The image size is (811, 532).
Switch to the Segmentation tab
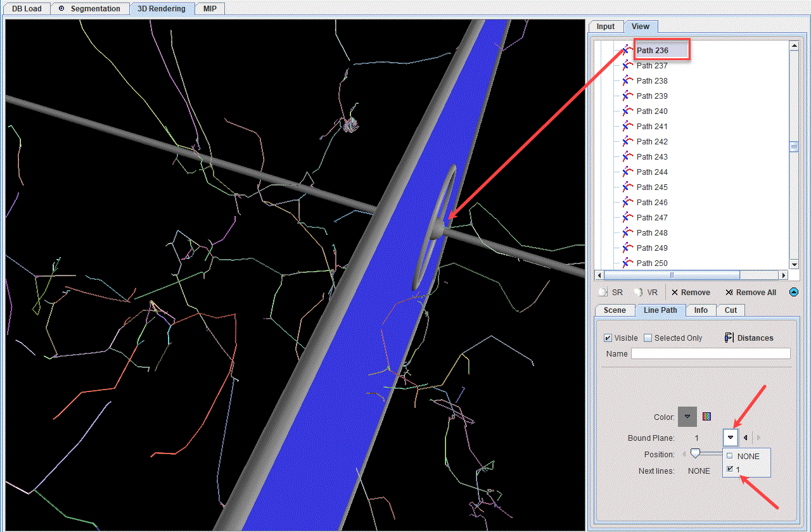tap(89, 9)
